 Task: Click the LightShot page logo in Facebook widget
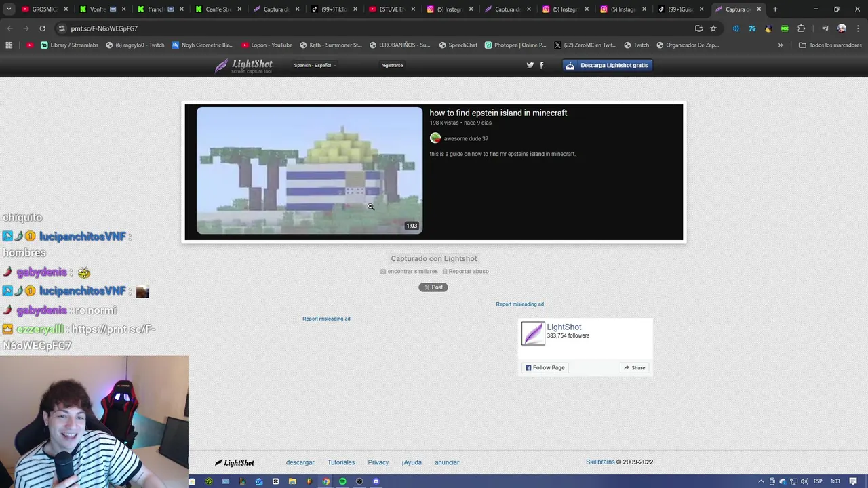(x=533, y=333)
